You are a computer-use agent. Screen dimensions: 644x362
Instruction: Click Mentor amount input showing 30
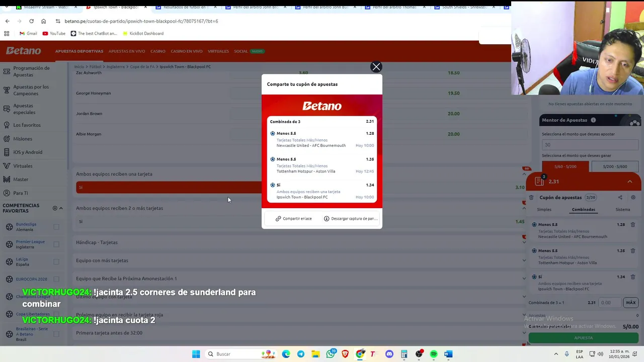tap(590, 145)
